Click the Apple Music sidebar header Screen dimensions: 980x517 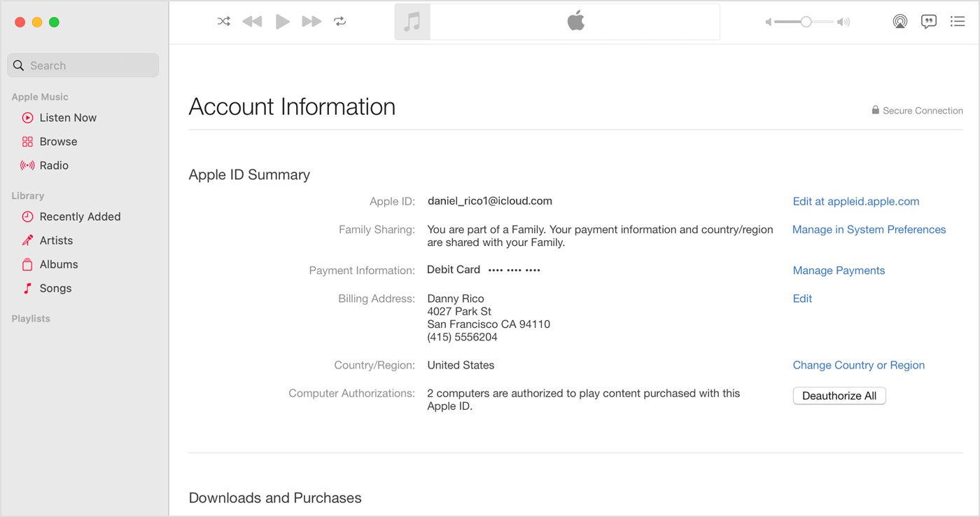coord(40,97)
